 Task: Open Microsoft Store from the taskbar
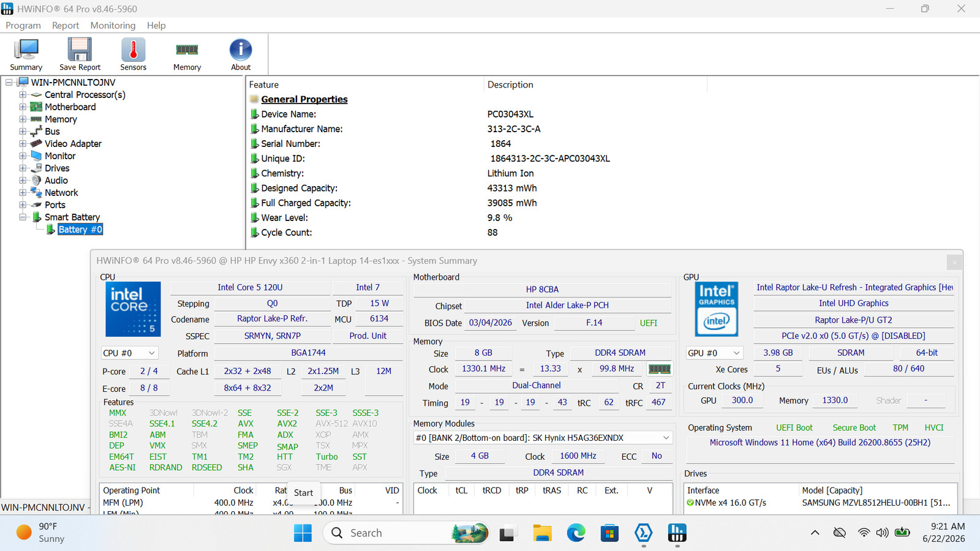[x=609, y=533]
